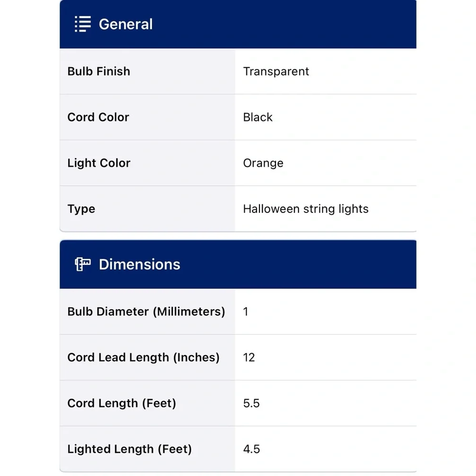Select the General section header
Screen dimensions: 476x476
(238, 24)
